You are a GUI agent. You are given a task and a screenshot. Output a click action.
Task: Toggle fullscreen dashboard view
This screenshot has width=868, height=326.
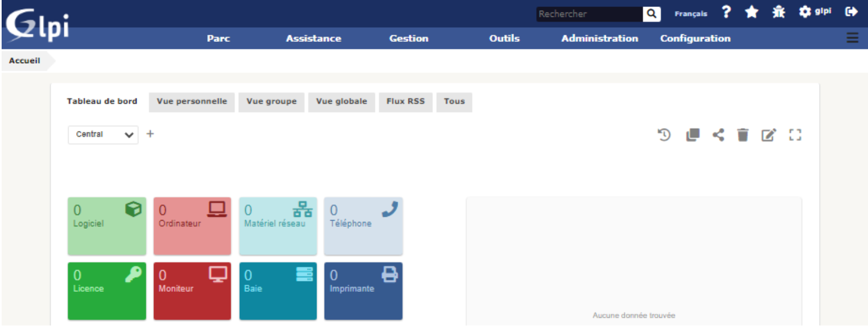point(795,135)
